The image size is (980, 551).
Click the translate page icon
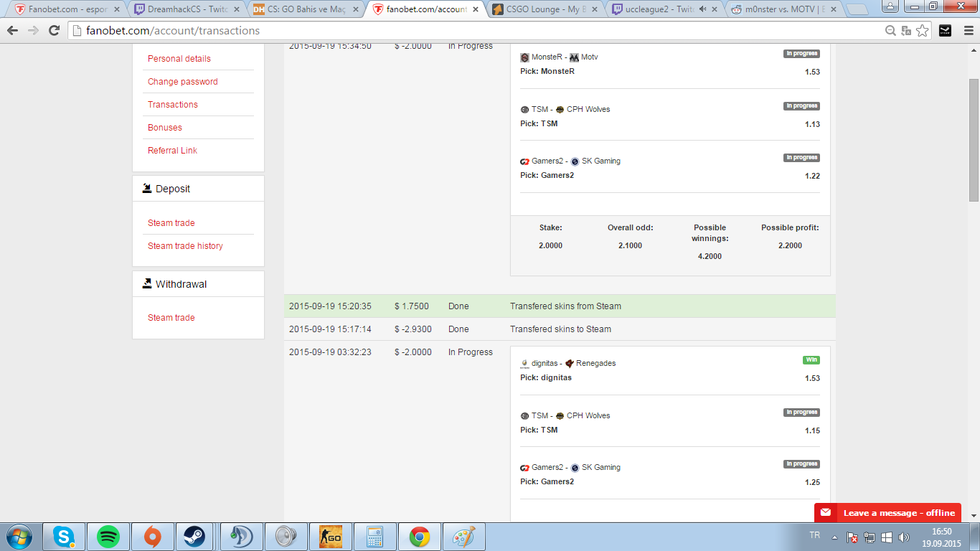[x=906, y=31]
